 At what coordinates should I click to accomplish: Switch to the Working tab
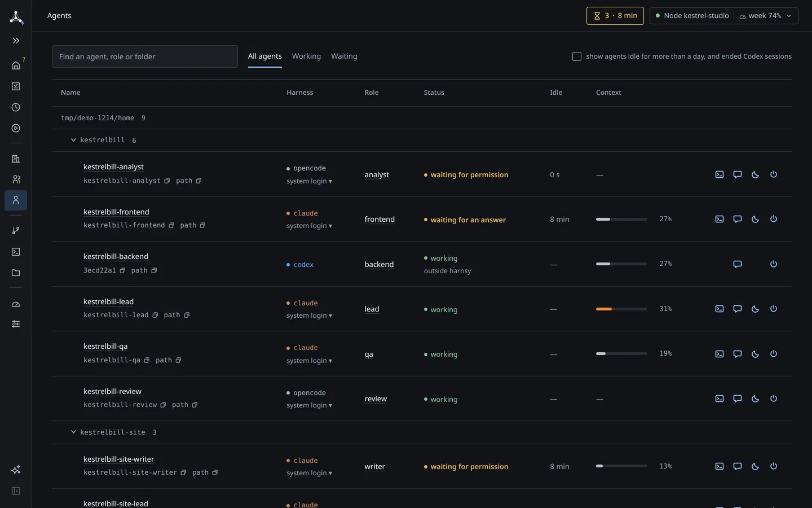coord(306,56)
